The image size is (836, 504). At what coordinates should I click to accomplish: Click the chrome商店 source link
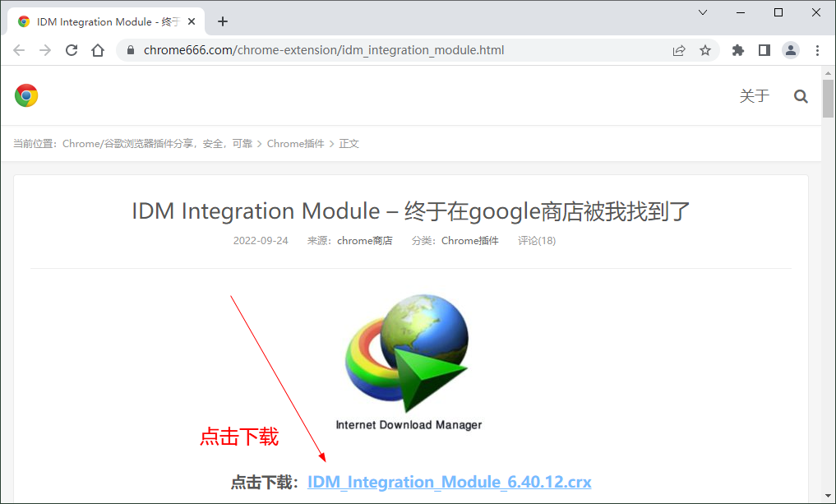(x=365, y=241)
